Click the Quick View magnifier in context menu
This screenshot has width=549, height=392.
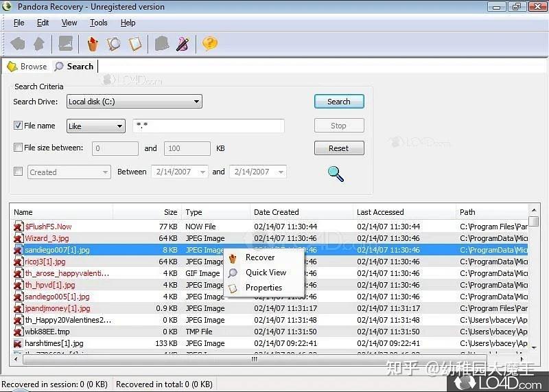pos(233,273)
